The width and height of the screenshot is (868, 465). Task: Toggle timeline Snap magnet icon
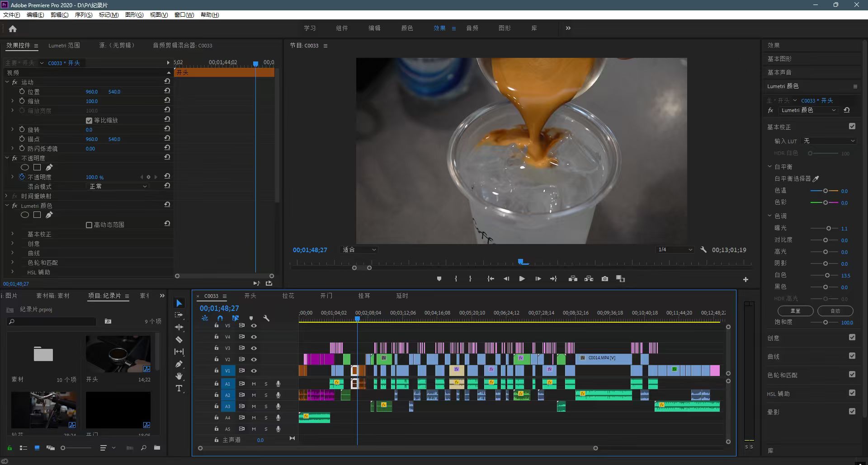(x=220, y=318)
